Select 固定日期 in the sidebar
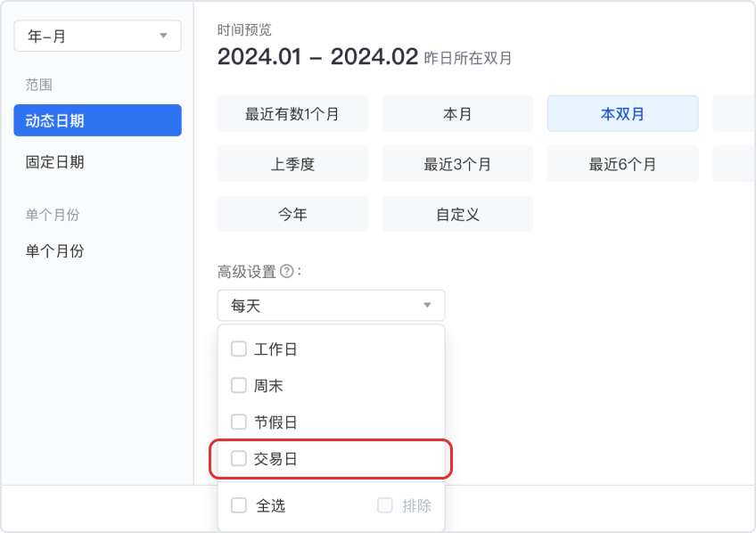This screenshot has width=756, height=533. click(x=55, y=162)
